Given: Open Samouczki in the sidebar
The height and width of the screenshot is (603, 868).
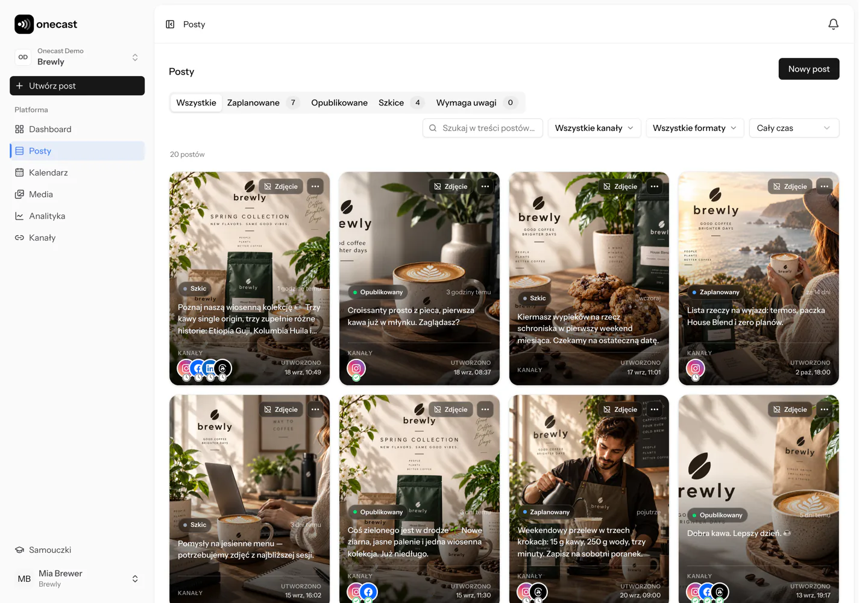Looking at the screenshot, I should point(77,550).
